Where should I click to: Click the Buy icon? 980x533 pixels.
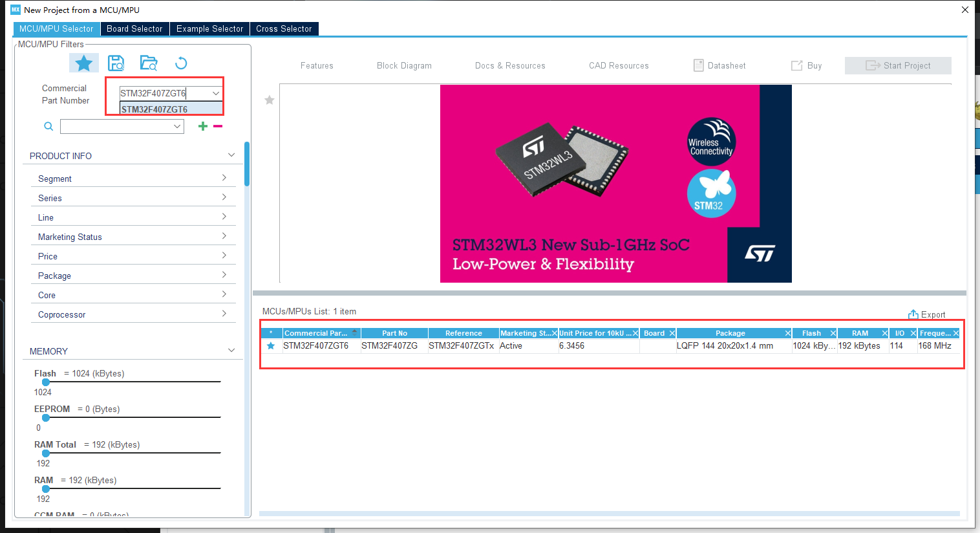797,65
